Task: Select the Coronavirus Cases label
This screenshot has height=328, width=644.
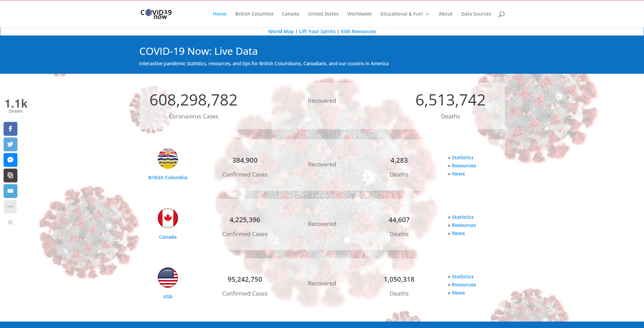Action: [194, 116]
